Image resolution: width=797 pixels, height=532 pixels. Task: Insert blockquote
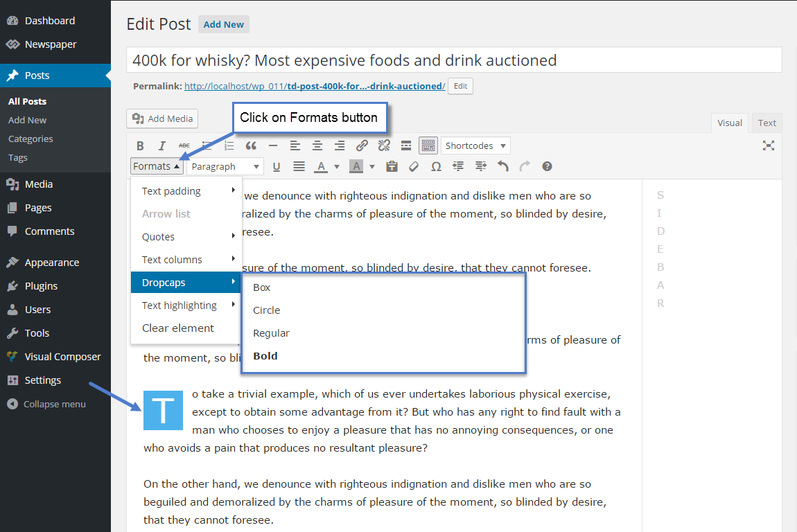[251, 146]
